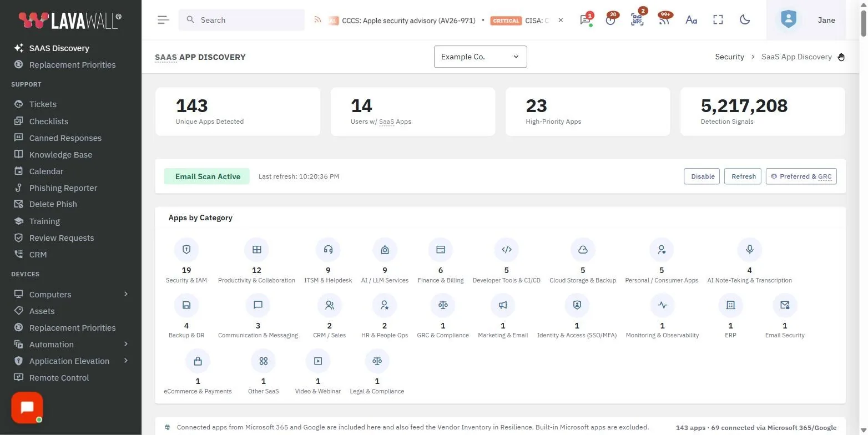Follow the Security breadcrumb link

(x=729, y=57)
